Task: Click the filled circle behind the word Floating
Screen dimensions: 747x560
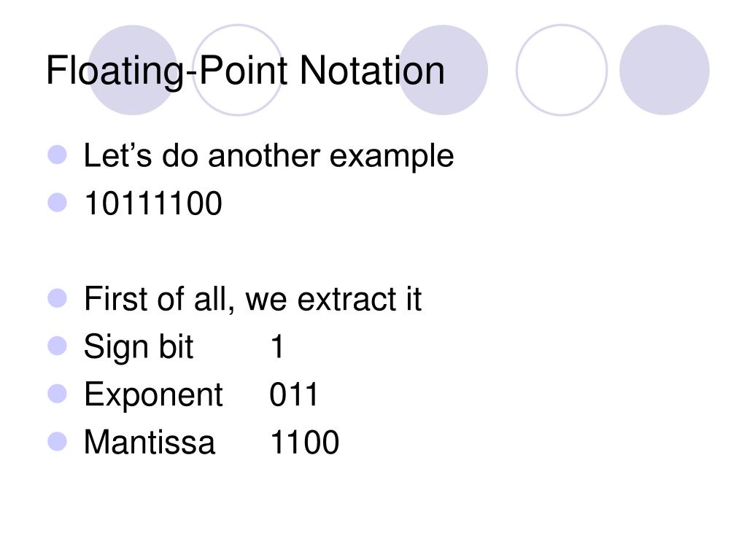Action: point(133,70)
